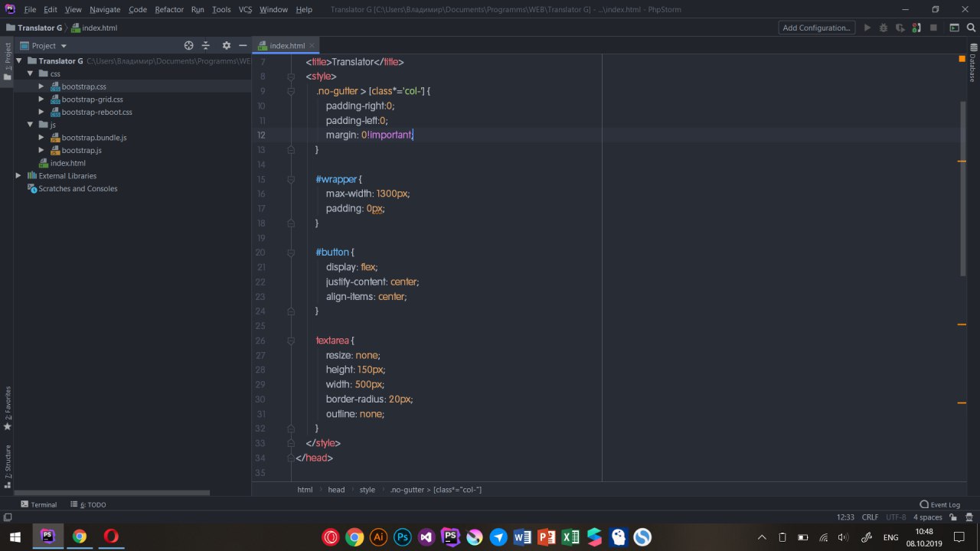Open Telegram from the Windows taskbar

pyautogui.click(x=498, y=537)
